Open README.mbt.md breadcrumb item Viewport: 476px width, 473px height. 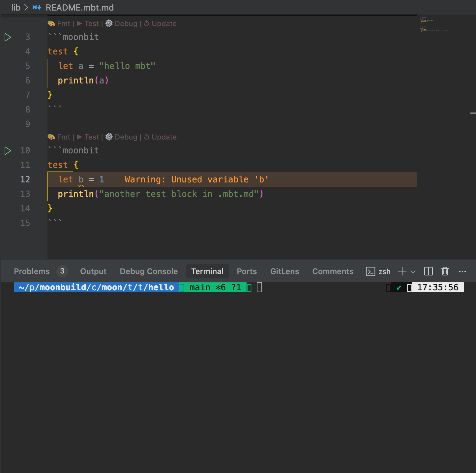(x=79, y=8)
